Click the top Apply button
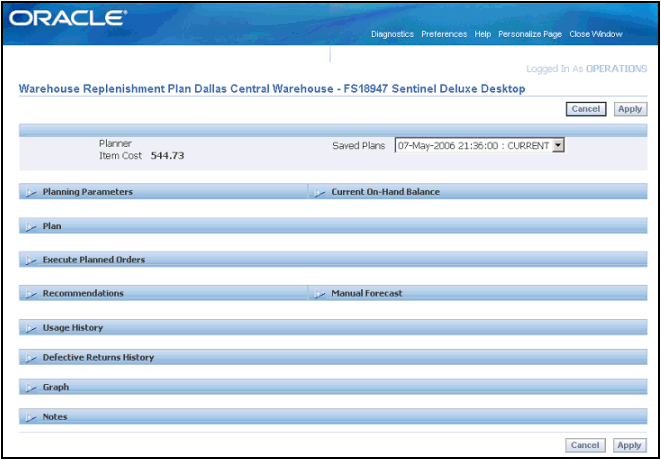661x460 pixels. click(630, 109)
